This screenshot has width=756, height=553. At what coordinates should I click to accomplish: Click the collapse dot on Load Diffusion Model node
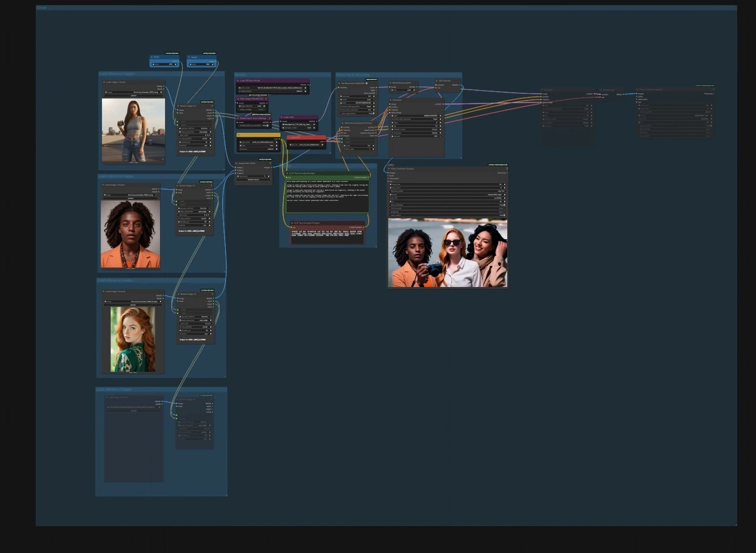(237, 80)
